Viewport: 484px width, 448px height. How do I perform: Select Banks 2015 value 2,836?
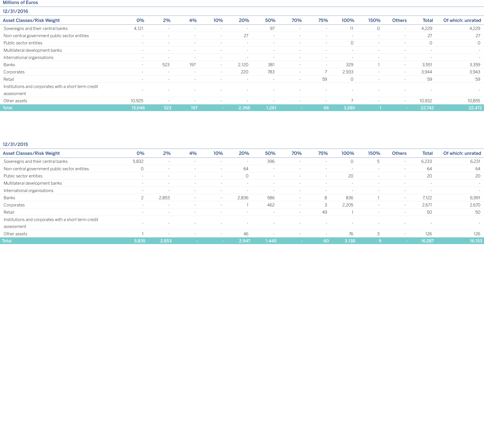point(243,198)
